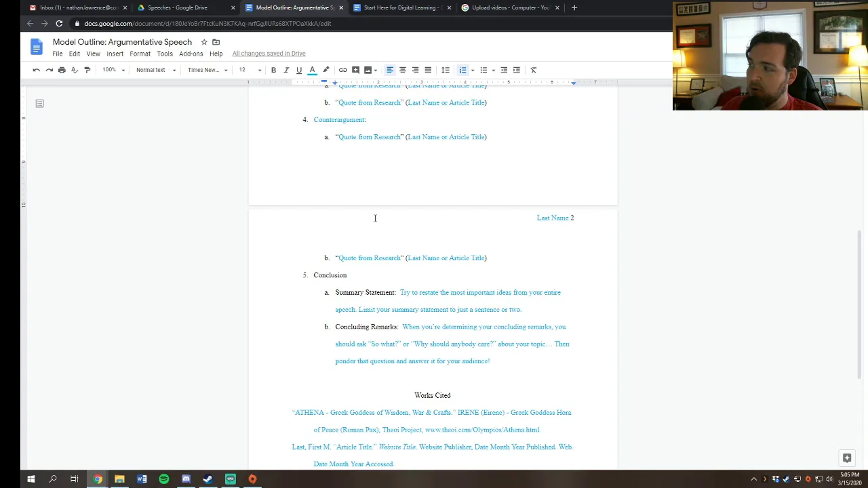Screen dimensions: 868x488
Task: Open Discord from the taskbar
Action: tap(186, 479)
